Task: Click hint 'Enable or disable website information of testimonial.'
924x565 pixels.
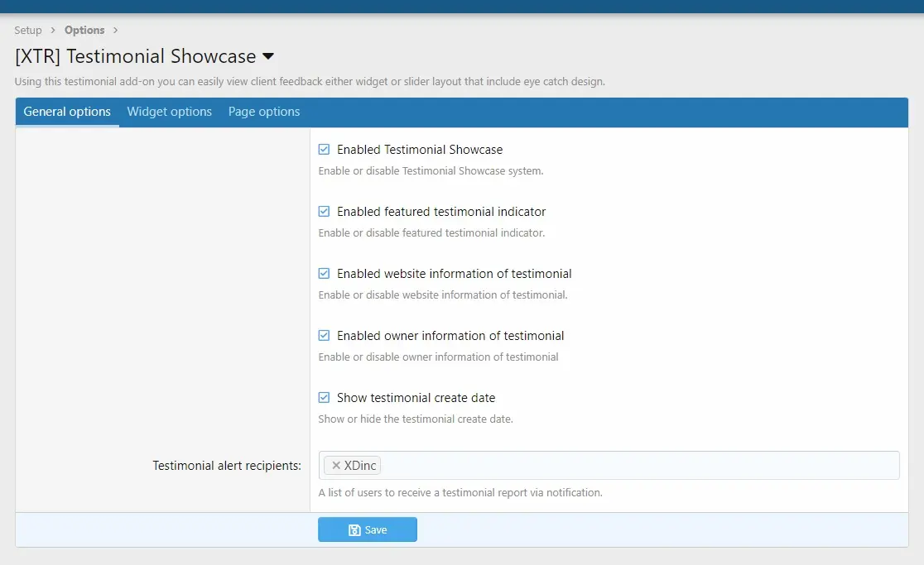Action: [443, 294]
